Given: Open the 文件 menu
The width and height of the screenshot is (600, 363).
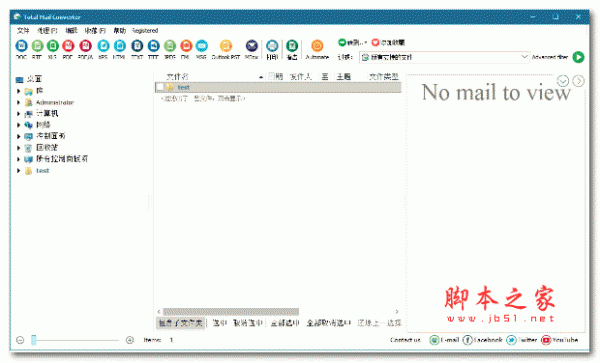Looking at the screenshot, I should point(23,31).
